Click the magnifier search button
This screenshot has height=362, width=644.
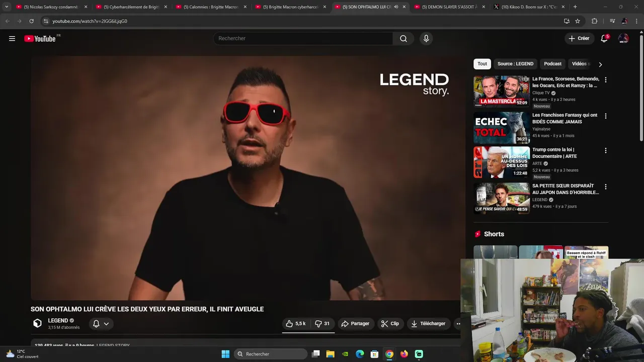(x=404, y=39)
